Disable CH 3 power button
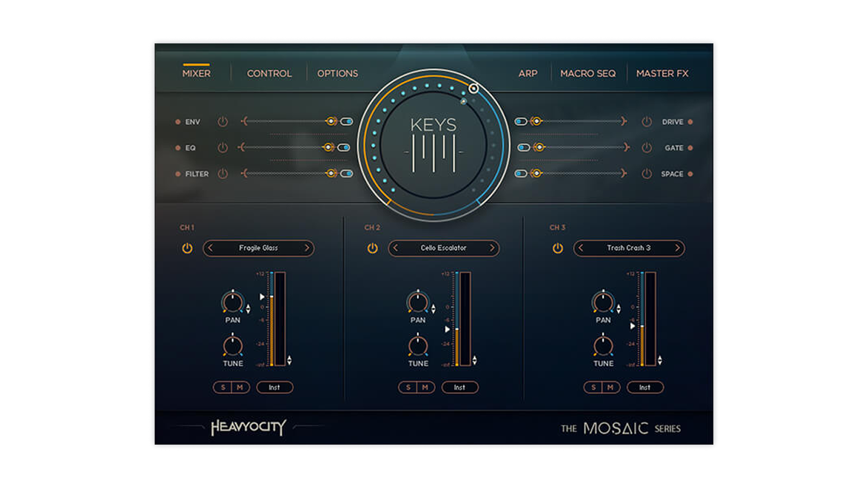 click(x=558, y=248)
